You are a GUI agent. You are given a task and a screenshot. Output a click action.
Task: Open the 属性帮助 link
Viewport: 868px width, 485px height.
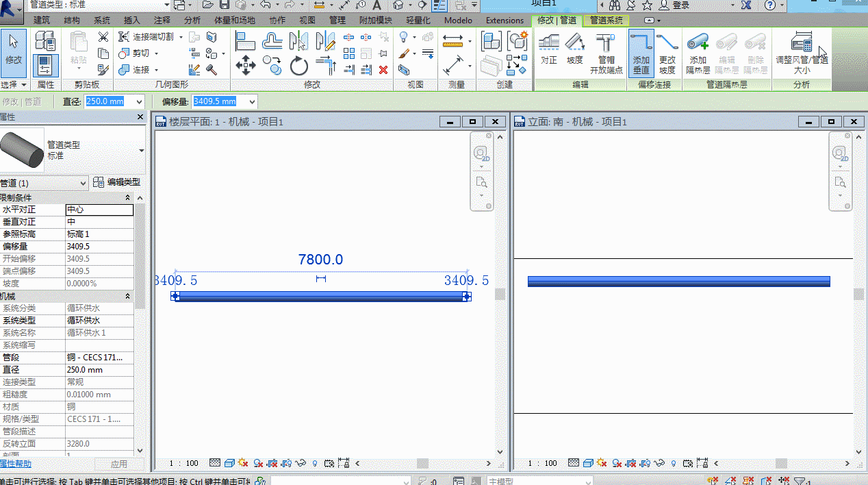click(x=15, y=464)
